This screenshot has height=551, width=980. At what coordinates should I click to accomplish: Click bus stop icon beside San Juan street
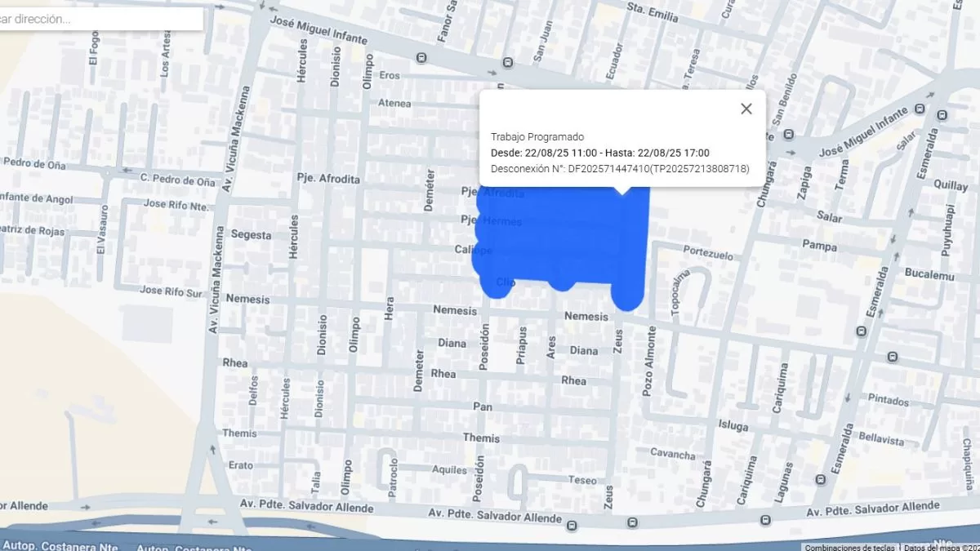[508, 62]
